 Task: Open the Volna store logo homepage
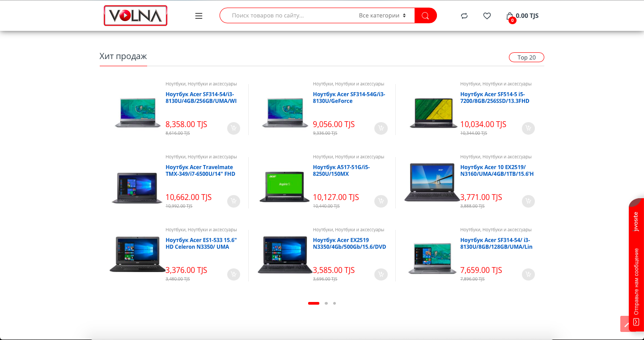pos(136,16)
